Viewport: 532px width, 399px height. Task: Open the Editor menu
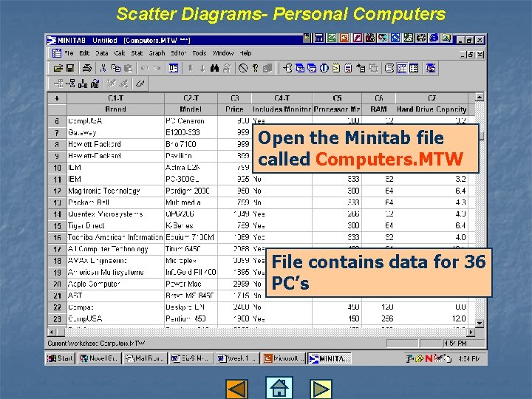click(179, 53)
